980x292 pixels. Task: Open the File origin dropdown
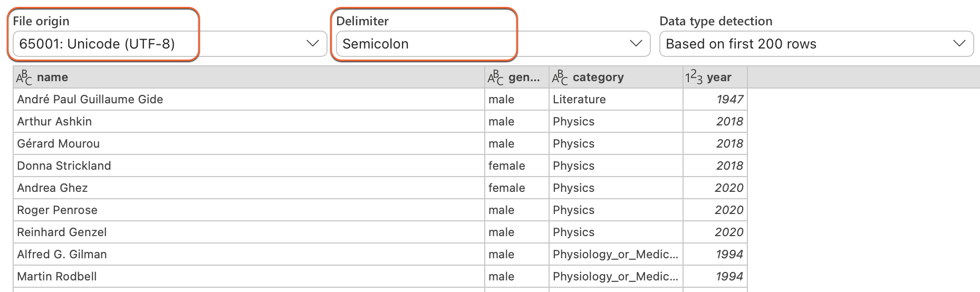pyautogui.click(x=169, y=44)
